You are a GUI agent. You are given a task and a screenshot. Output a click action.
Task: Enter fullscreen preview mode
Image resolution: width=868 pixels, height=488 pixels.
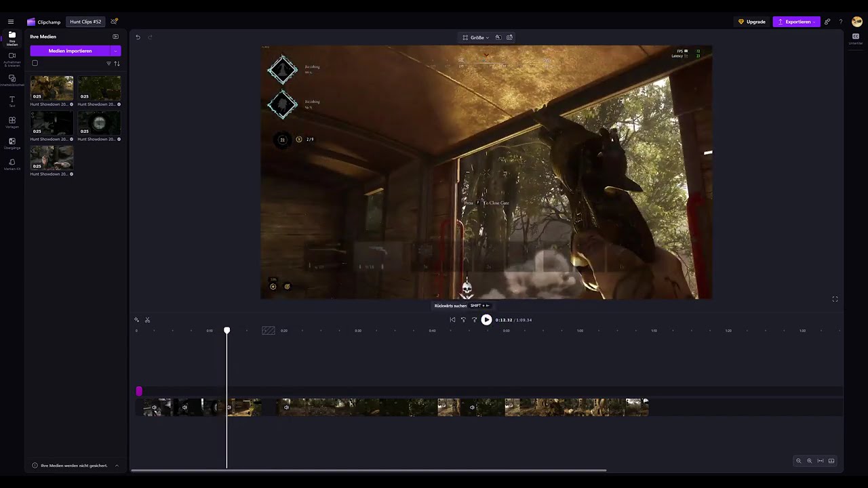(835, 299)
